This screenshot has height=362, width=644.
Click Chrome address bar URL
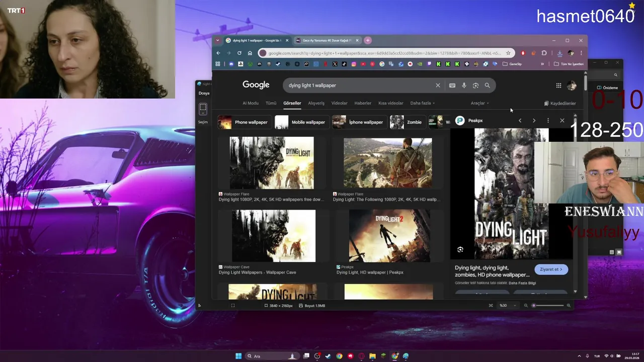385,53
